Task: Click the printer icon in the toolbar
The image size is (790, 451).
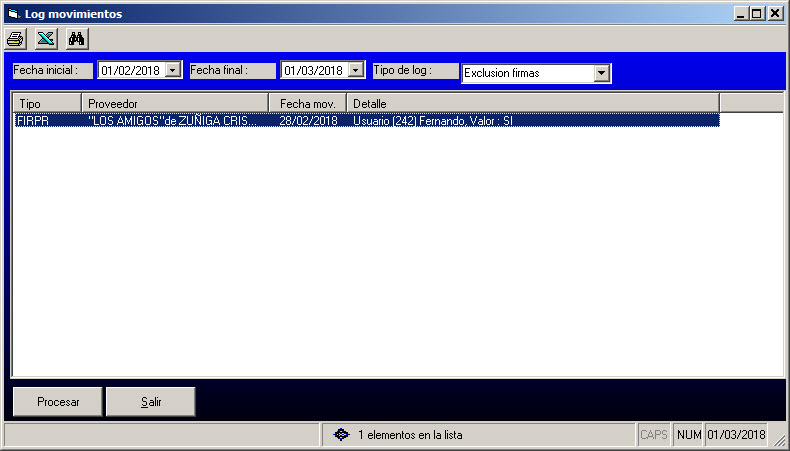Action: pos(15,39)
